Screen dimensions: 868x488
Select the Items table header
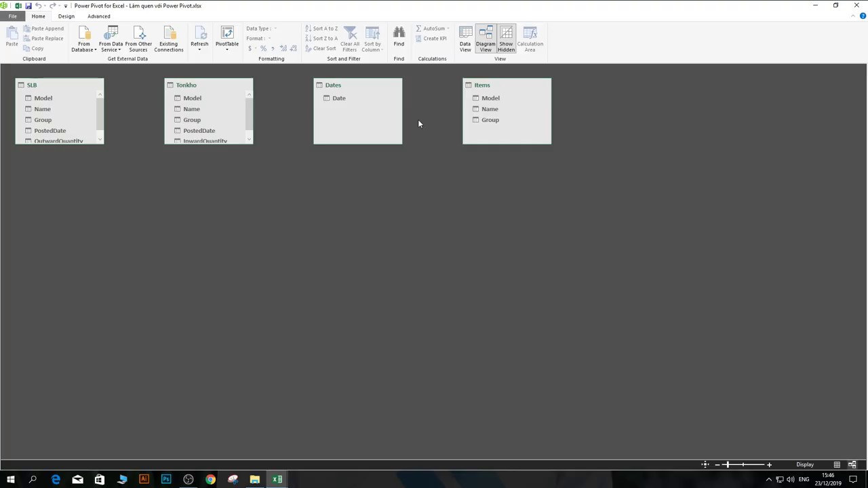pyautogui.click(x=507, y=85)
